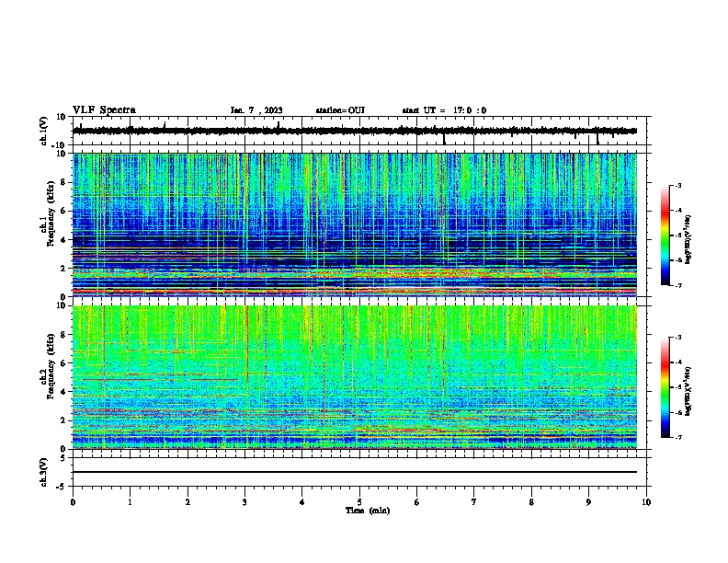Click inside the ch.2 spectrogram panel
The image size is (728, 563).
355,377
